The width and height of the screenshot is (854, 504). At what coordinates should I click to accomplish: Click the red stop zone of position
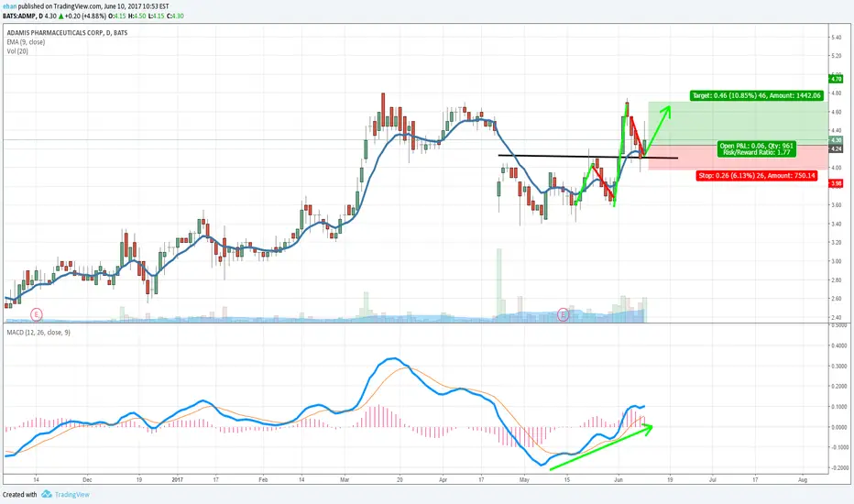click(x=738, y=158)
